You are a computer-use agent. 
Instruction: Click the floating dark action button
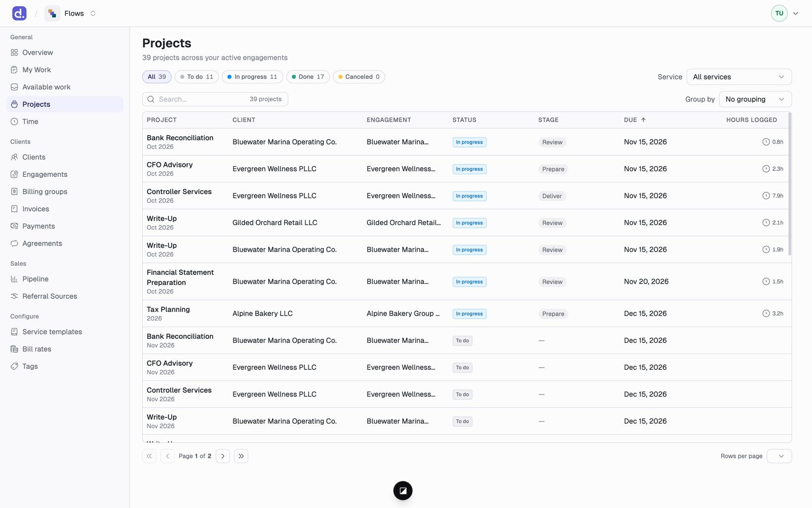pyautogui.click(x=403, y=491)
